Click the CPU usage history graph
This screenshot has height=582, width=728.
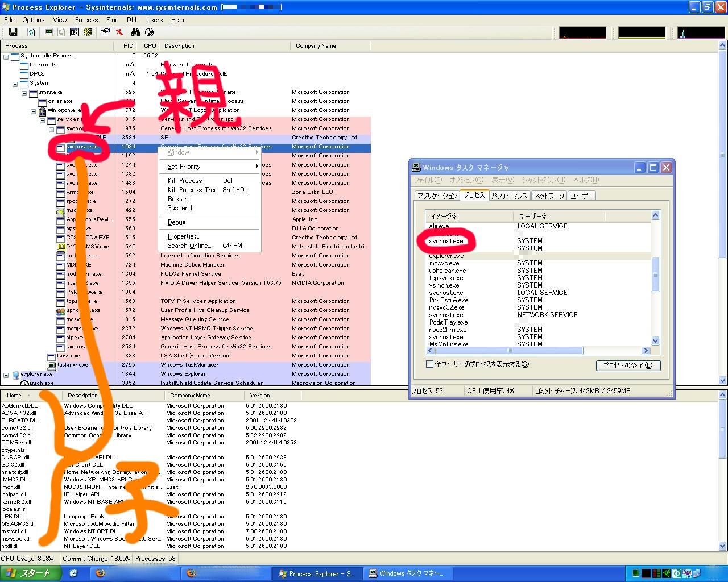pyautogui.click(x=582, y=32)
